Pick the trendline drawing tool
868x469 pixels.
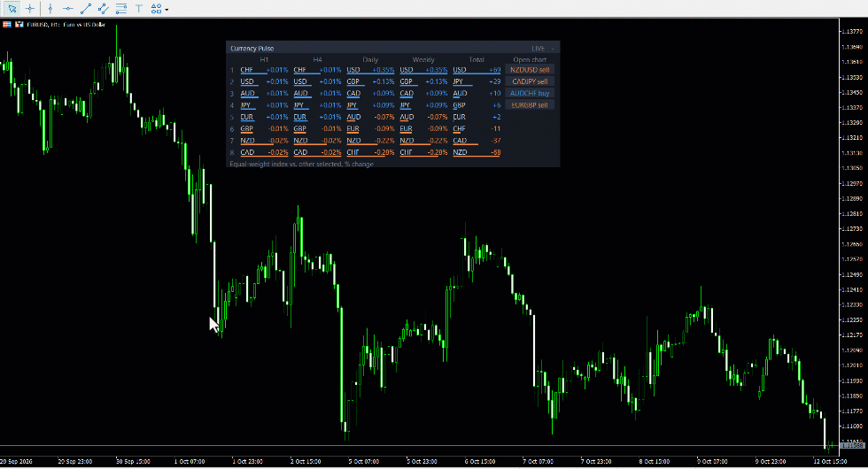point(86,8)
